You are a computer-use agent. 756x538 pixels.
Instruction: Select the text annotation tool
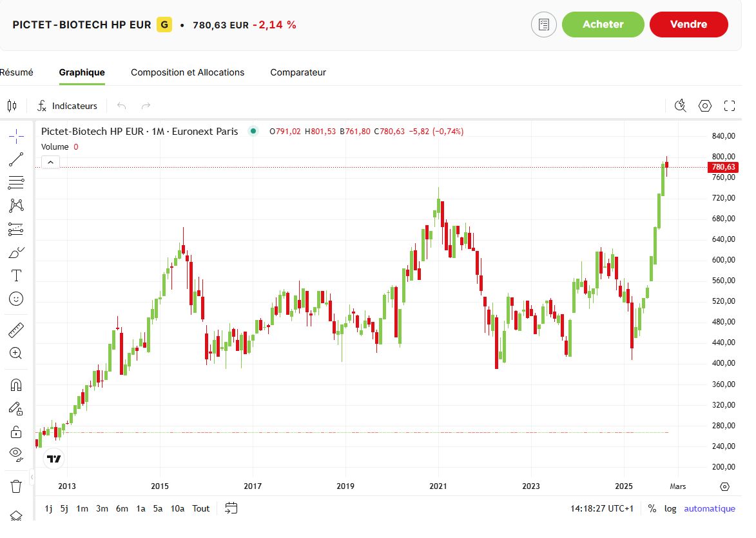(16, 275)
